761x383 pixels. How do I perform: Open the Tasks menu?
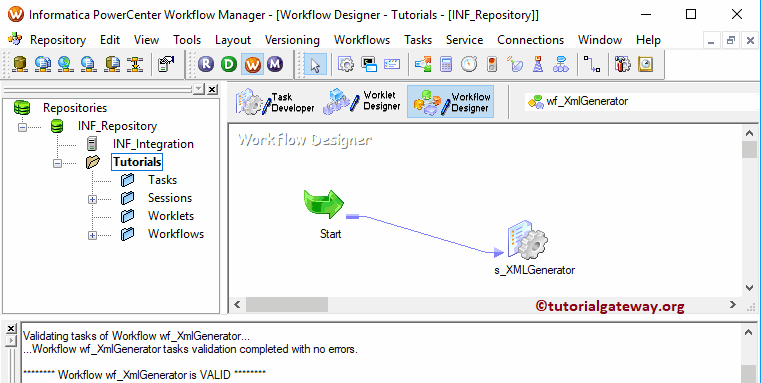[418, 40]
